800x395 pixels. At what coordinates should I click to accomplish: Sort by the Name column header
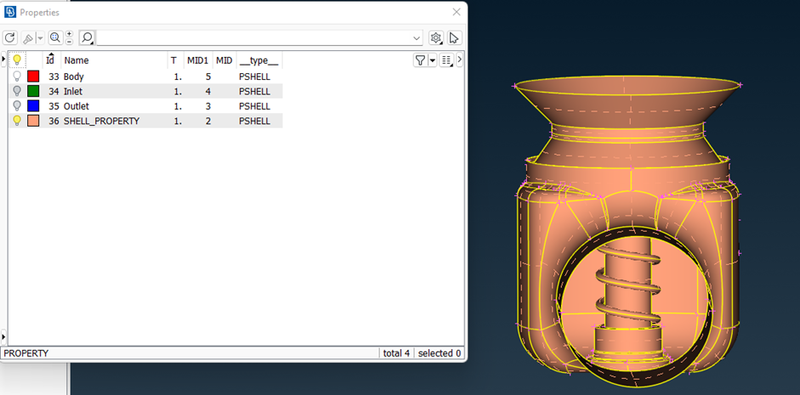(x=77, y=60)
